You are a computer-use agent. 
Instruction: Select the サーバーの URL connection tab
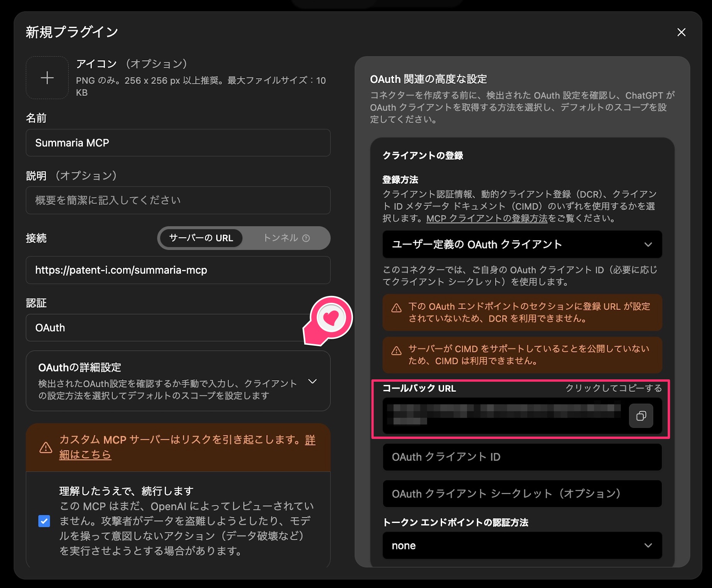point(201,238)
